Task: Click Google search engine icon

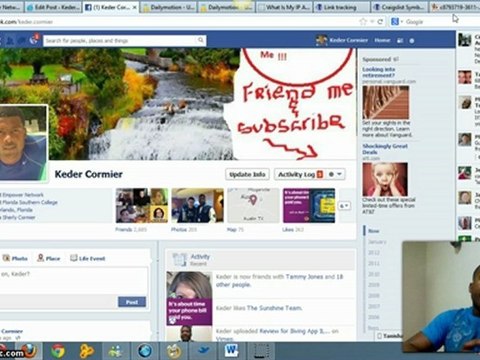Action: click(395, 22)
